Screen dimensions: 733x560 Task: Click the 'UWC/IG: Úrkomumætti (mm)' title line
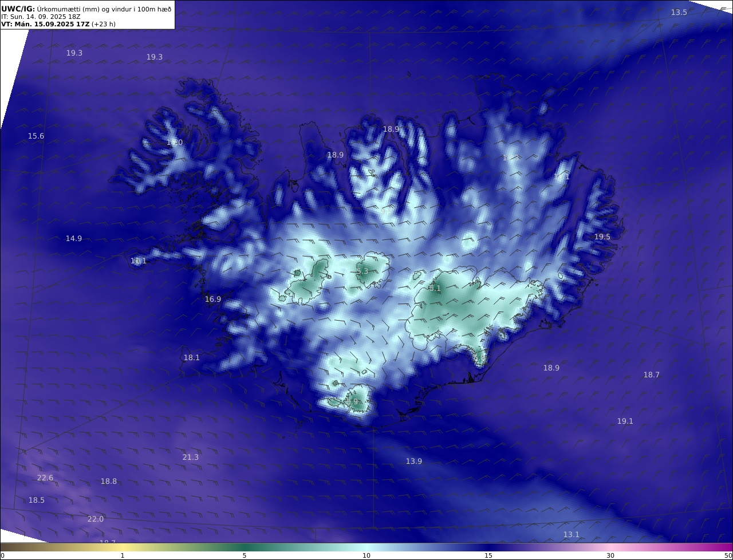pyautogui.click(x=86, y=9)
